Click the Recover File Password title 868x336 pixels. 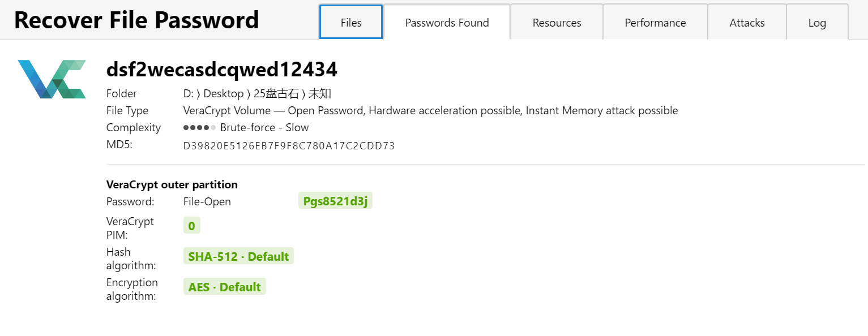pos(136,20)
